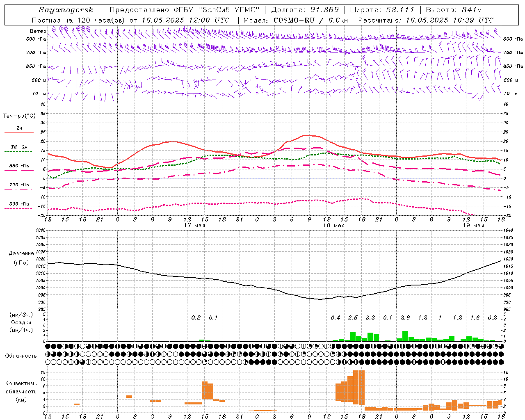
Task: Click the calculated time "16.05.2025 16:39 UTC"
Action: point(450,20)
